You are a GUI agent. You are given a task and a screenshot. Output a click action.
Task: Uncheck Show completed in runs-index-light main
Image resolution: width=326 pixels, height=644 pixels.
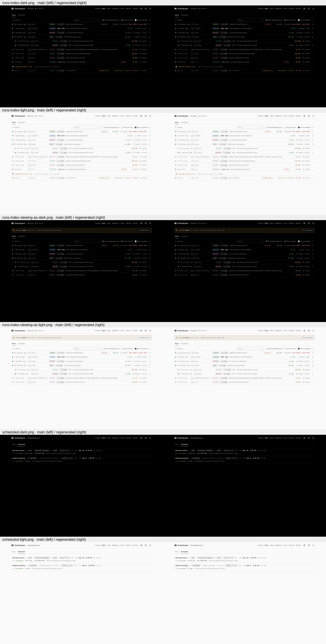[x=136, y=127]
